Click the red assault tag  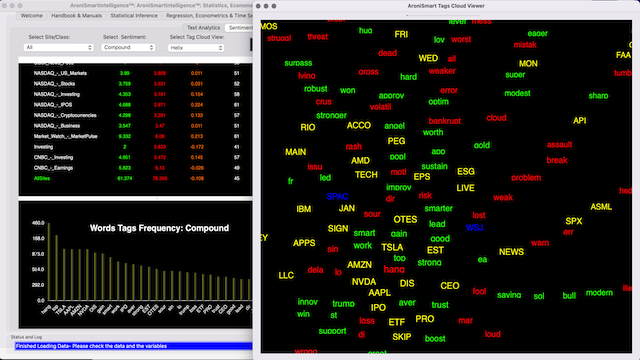559,145
